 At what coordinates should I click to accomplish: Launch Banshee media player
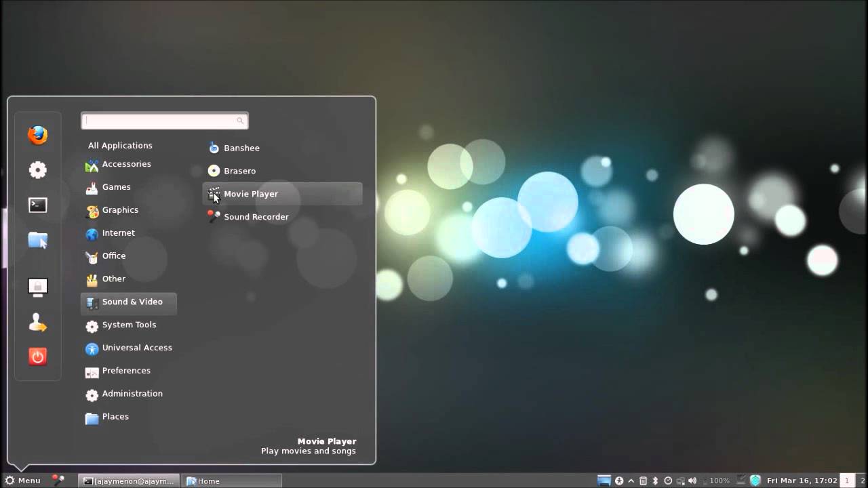click(x=235, y=148)
